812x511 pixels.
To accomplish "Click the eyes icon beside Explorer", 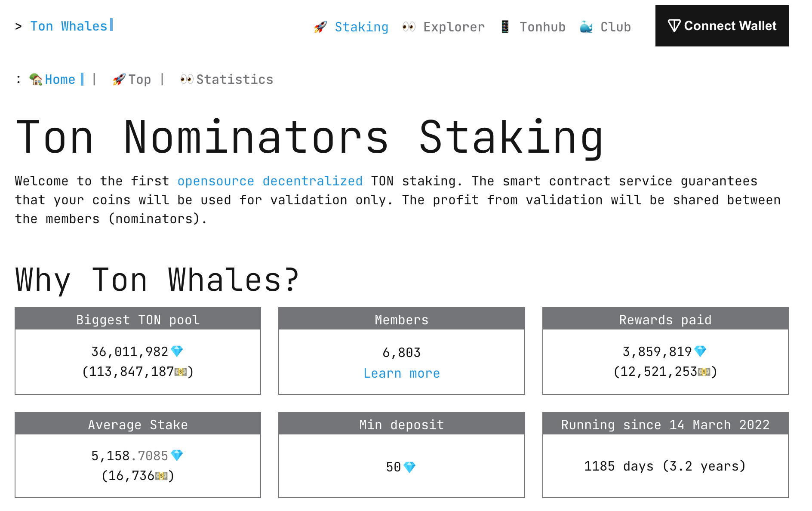I will coord(408,27).
